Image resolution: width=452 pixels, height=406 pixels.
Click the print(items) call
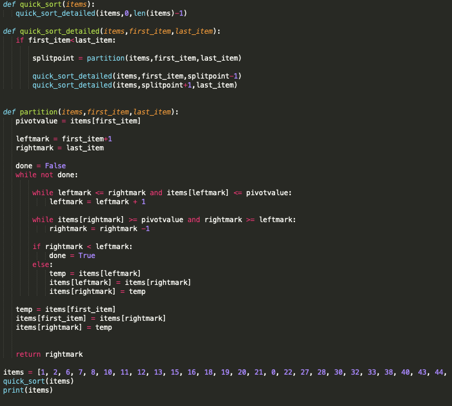tap(28, 390)
